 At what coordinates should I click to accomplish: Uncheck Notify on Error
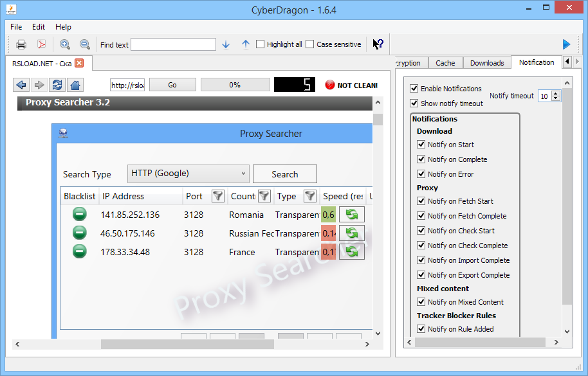[x=421, y=174]
